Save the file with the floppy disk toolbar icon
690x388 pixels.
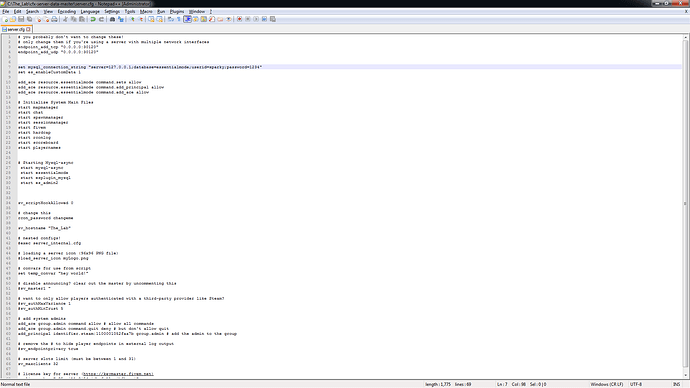point(21,19)
